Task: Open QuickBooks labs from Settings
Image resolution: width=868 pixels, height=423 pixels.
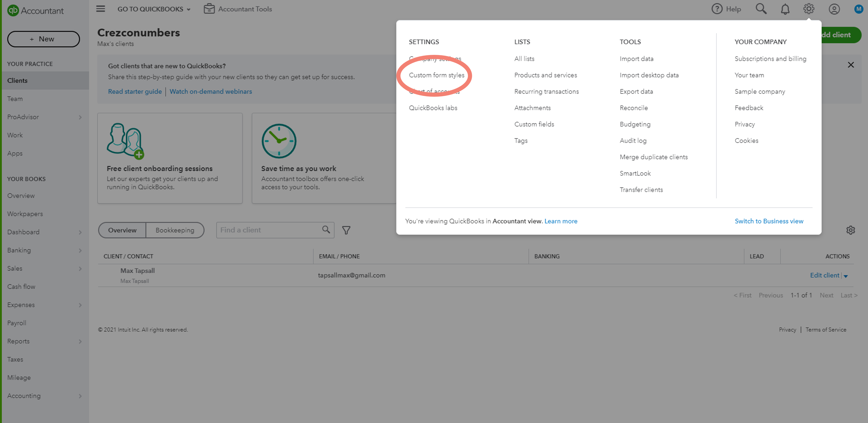Action: click(x=433, y=108)
